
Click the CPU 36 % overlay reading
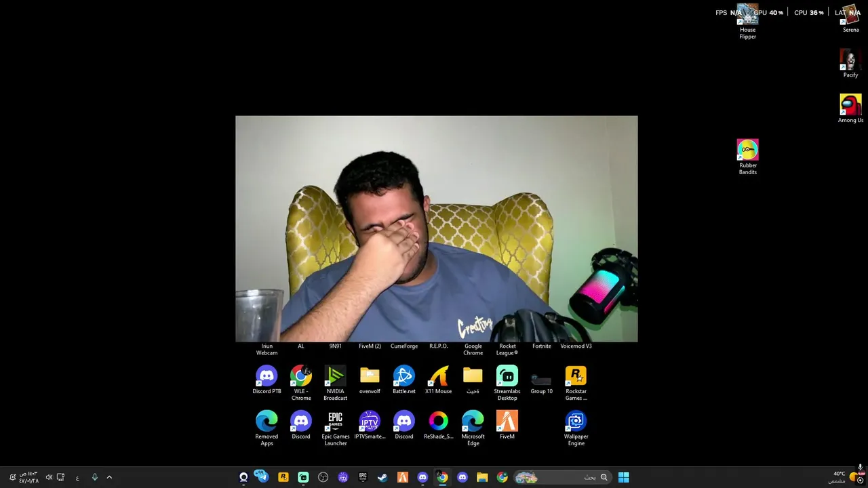809,12
